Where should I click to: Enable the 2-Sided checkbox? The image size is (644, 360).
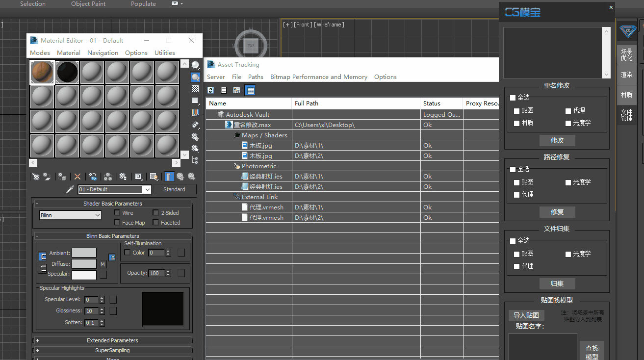click(x=156, y=213)
